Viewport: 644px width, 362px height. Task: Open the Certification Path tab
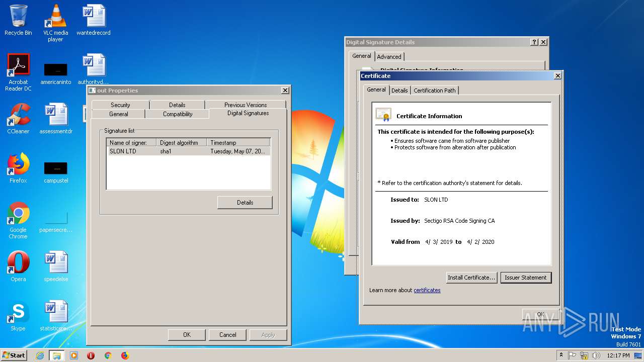point(435,90)
